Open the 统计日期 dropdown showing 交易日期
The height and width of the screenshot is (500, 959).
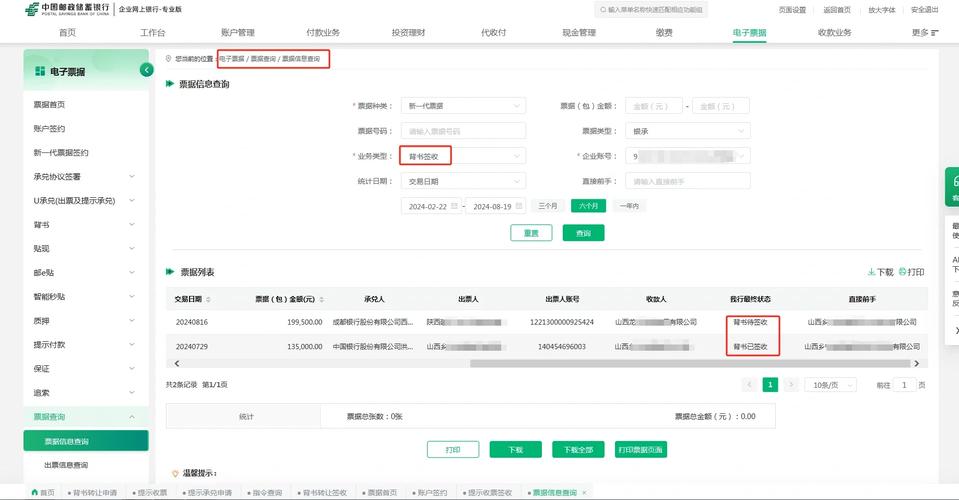click(463, 182)
